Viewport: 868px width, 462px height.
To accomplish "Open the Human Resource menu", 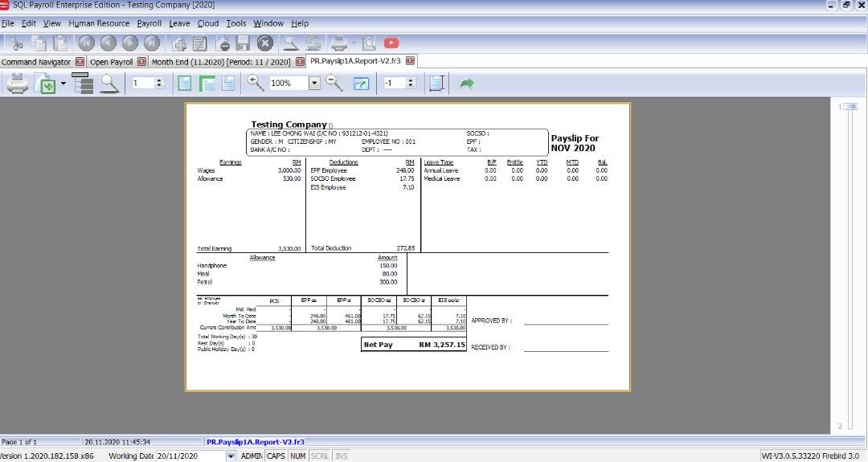I will 99,23.
